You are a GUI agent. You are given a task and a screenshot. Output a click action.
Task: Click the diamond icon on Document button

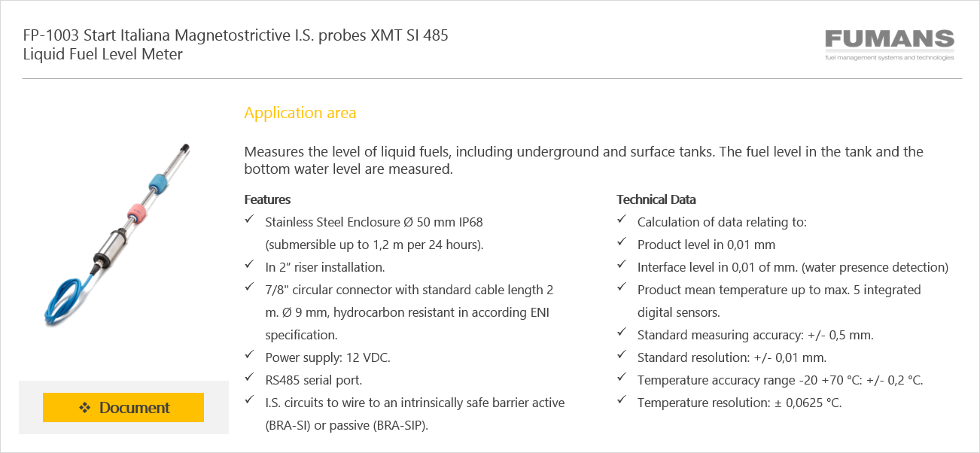[x=84, y=408]
